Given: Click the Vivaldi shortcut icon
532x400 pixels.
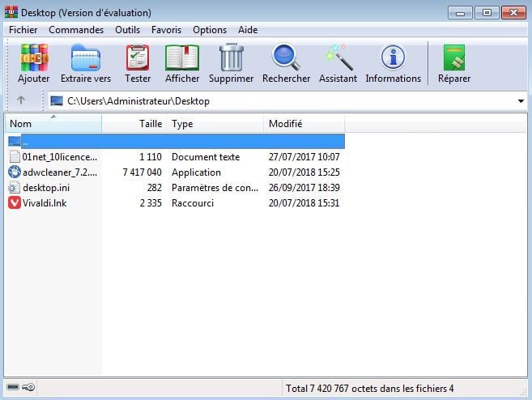Looking at the screenshot, I should click(15, 203).
